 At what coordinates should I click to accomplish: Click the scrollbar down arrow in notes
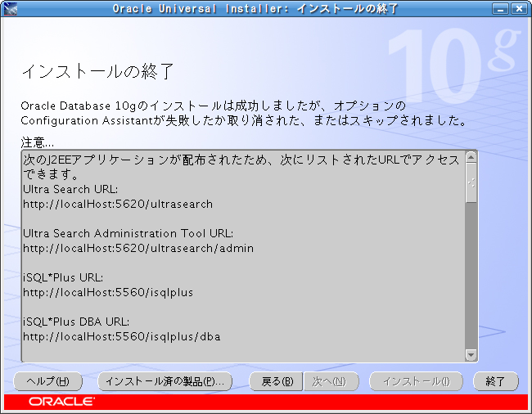(x=471, y=355)
